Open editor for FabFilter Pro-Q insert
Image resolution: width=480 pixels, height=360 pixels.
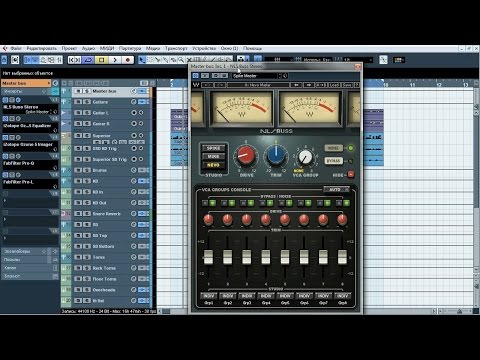18,156
